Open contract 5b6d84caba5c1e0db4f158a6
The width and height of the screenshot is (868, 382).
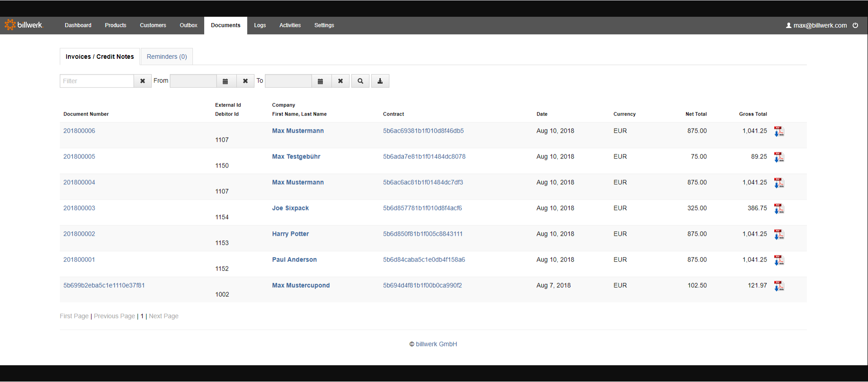click(424, 260)
